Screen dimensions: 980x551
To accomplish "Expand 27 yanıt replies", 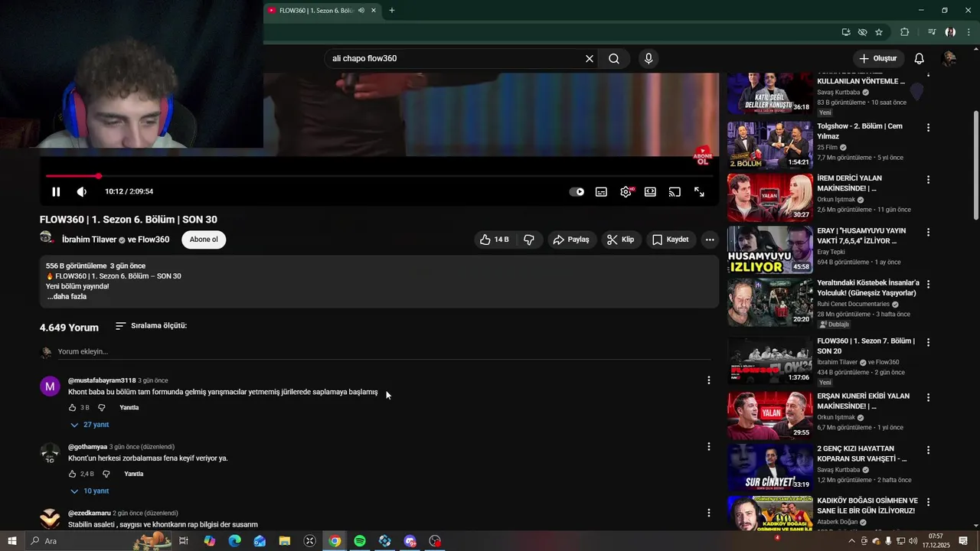I will (90, 425).
